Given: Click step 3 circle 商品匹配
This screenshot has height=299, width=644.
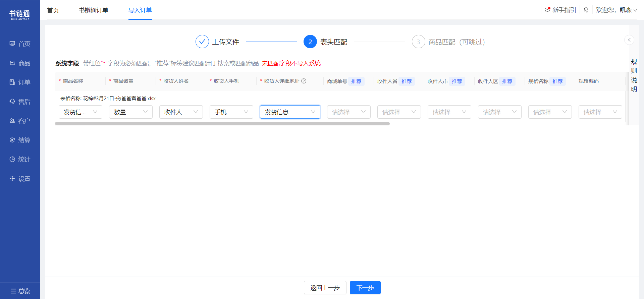Looking at the screenshot, I should (418, 42).
